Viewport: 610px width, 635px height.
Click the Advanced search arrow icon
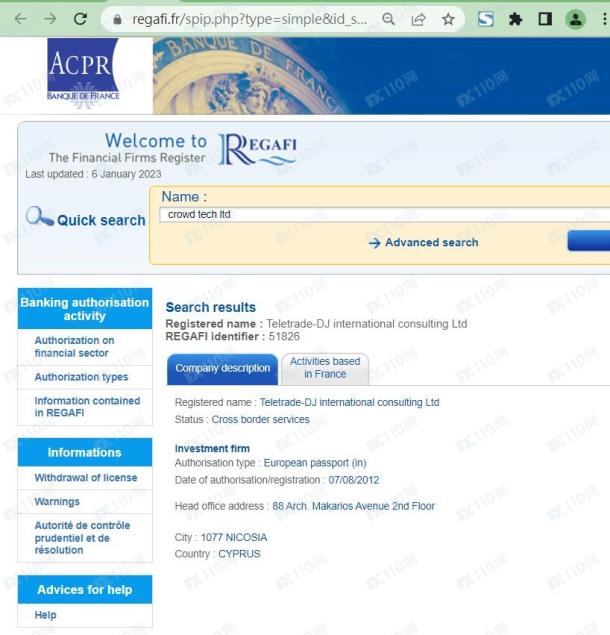point(374,243)
